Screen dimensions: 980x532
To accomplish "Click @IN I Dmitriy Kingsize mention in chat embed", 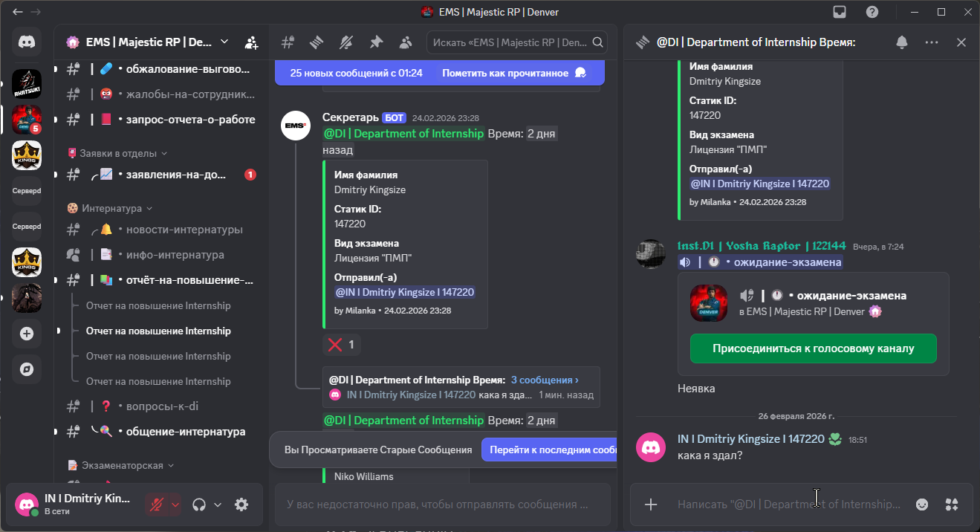I will pos(405,292).
